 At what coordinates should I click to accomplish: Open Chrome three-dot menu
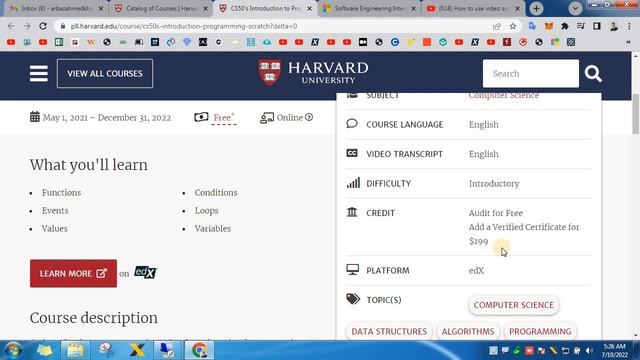coord(629,26)
